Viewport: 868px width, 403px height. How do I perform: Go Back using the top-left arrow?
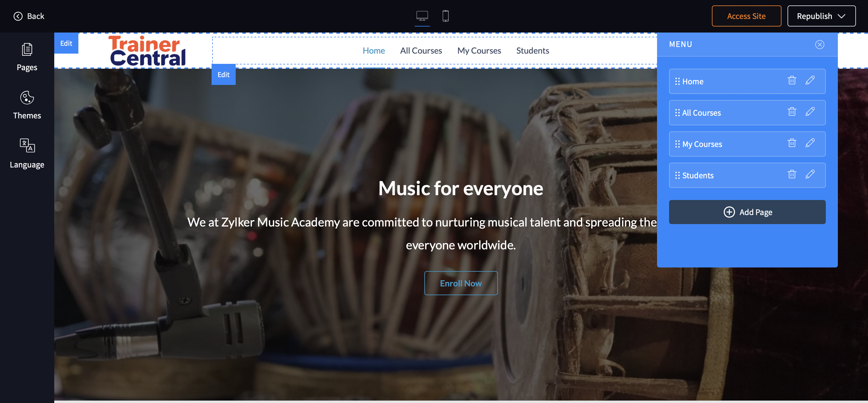29,16
